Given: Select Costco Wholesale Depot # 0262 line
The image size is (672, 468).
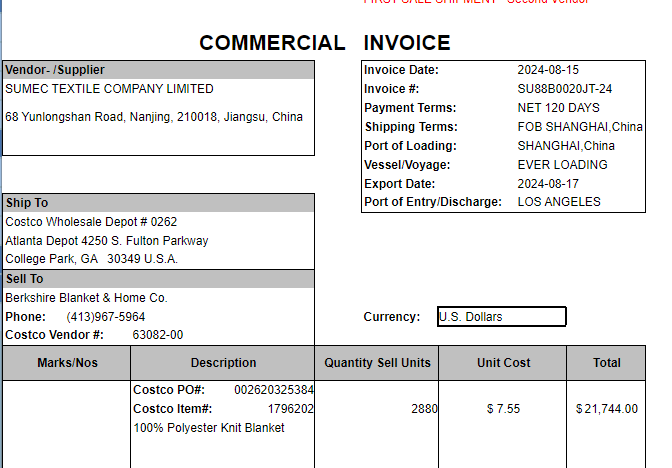Looking at the screenshot, I should point(91,222).
